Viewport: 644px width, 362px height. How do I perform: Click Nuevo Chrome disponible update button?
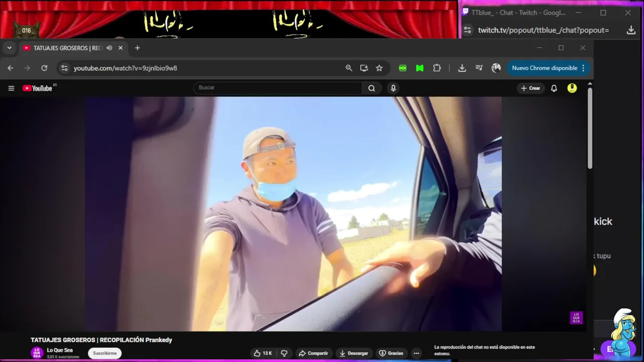(544, 68)
